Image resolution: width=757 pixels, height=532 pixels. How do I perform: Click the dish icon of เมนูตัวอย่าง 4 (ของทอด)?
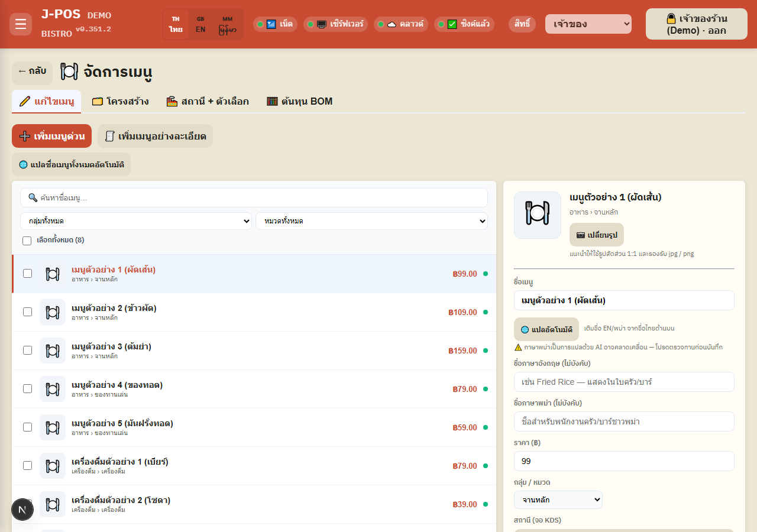point(53,389)
